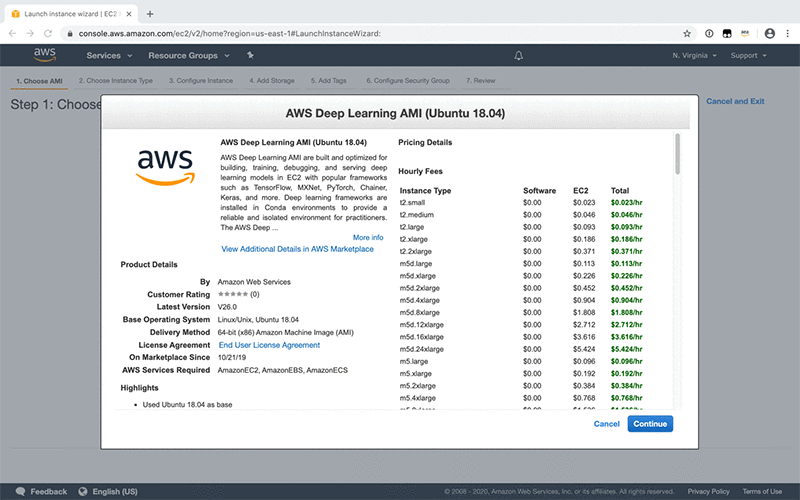Open View Additional Details in AWS Marketplace
The image size is (800, 500).
[297, 249]
